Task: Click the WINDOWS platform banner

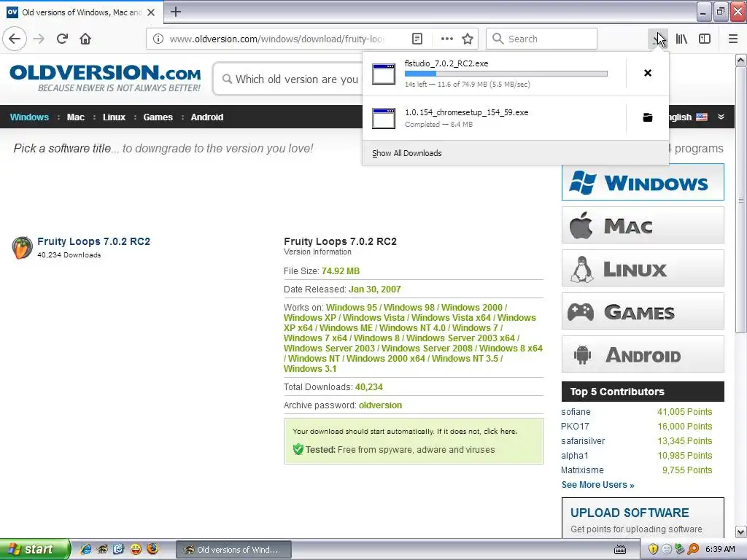Action: tap(643, 182)
